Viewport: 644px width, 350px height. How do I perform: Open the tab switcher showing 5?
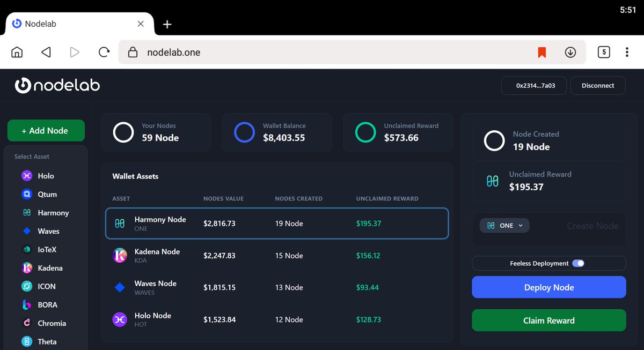tap(604, 52)
